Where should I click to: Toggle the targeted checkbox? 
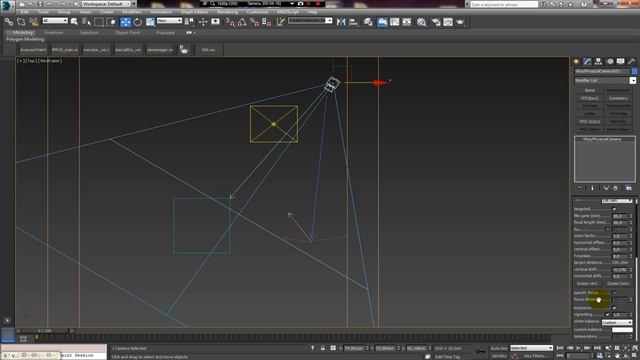pyautogui.click(x=614, y=209)
